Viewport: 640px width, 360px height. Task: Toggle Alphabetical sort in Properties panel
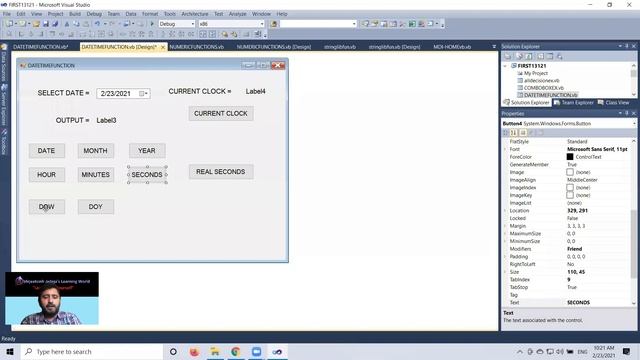(514, 133)
